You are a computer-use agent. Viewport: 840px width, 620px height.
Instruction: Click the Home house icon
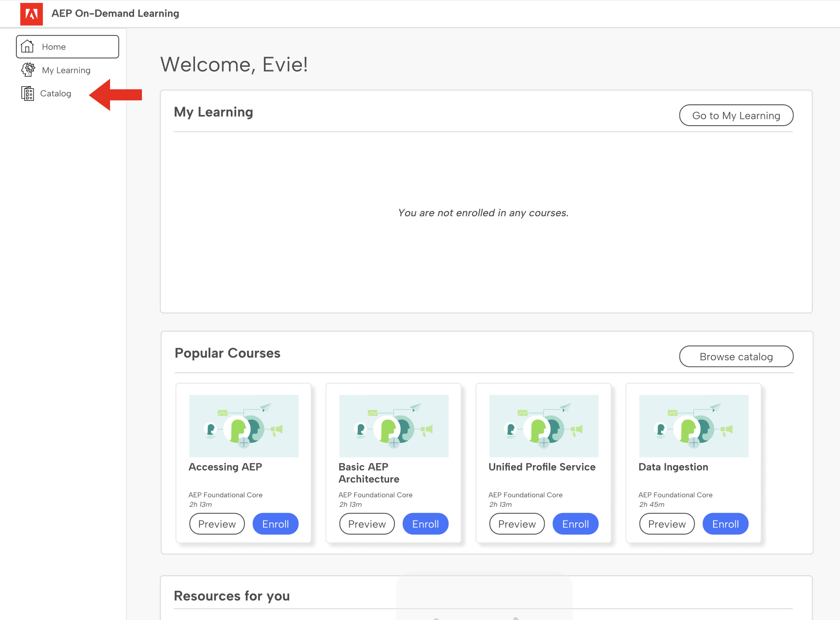coord(27,46)
